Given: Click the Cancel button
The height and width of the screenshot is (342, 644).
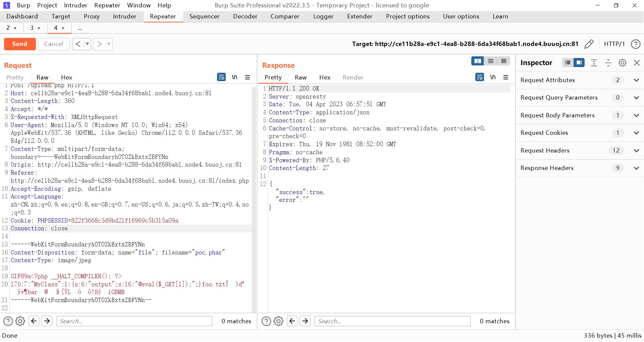Looking at the screenshot, I should click(54, 44).
